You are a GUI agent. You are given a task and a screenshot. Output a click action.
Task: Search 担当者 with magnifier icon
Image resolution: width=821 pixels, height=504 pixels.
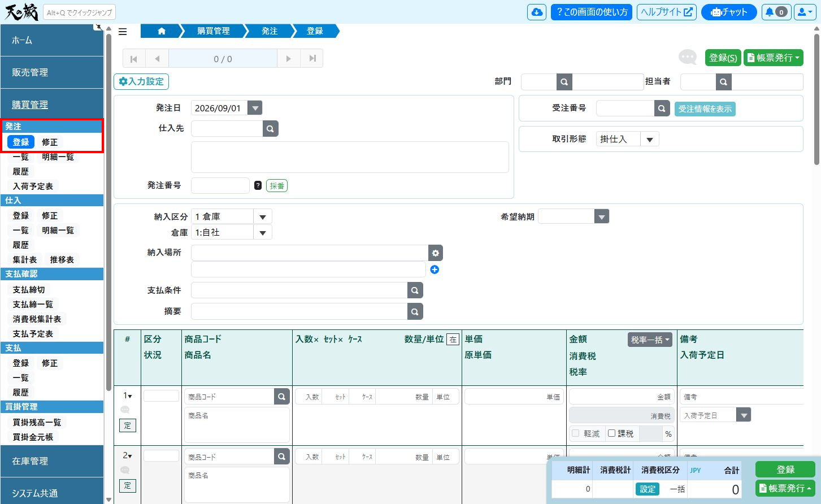tap(723, 82)
